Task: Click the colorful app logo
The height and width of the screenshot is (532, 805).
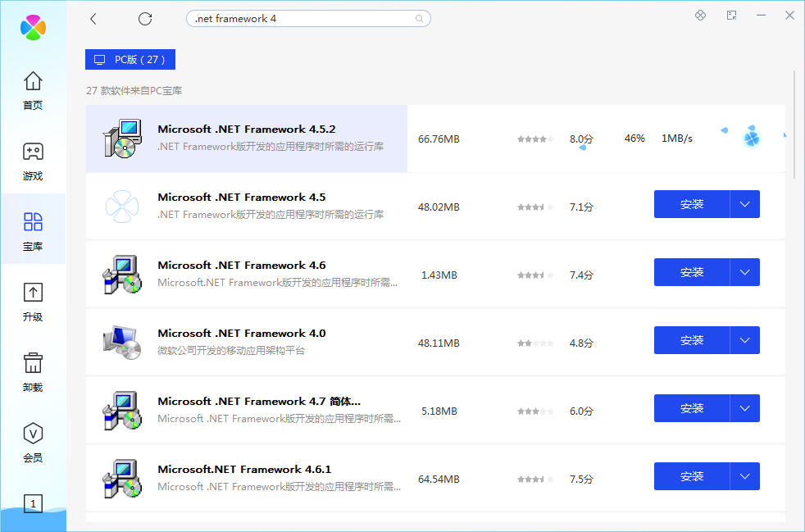Action: pos(33,27)
